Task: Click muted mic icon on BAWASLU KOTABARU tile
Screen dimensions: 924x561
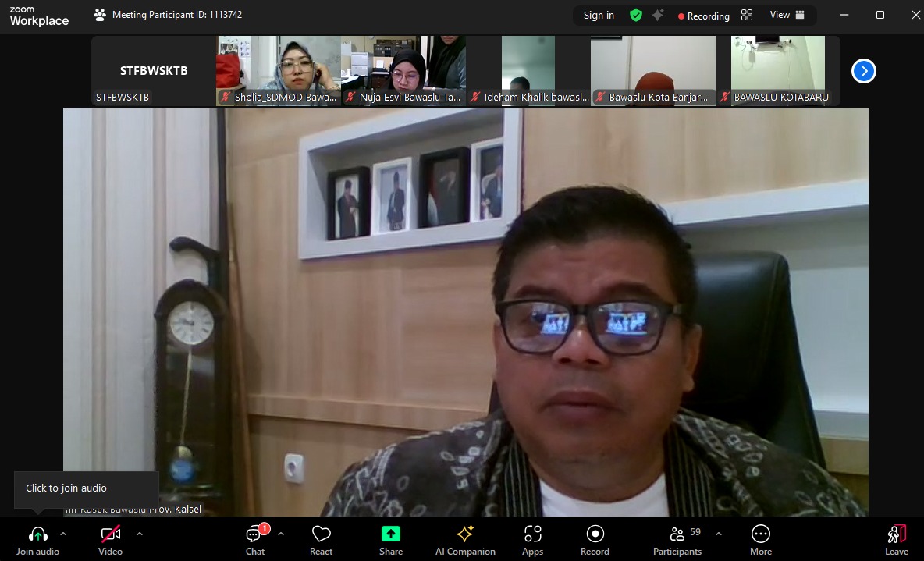Action: click(725, 98)
